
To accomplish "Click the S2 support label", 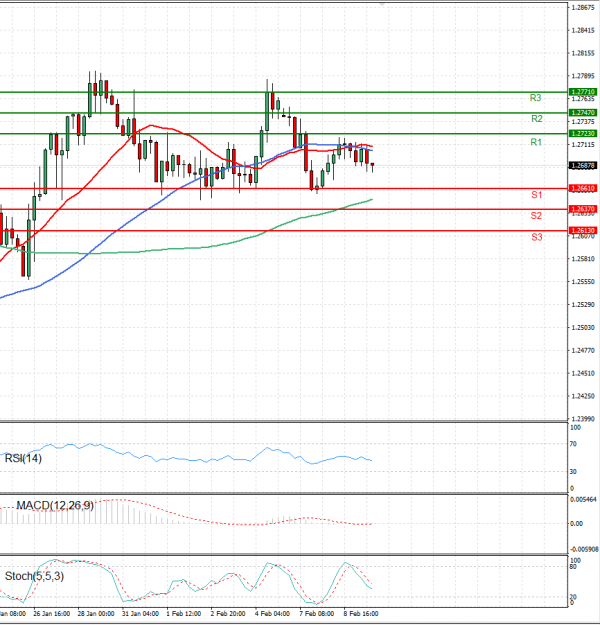I will (536, 216).
